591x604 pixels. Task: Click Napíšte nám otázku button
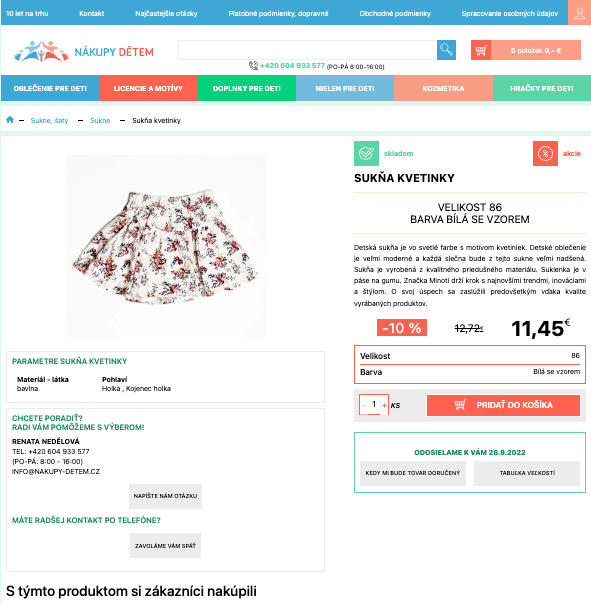point(165,496)
